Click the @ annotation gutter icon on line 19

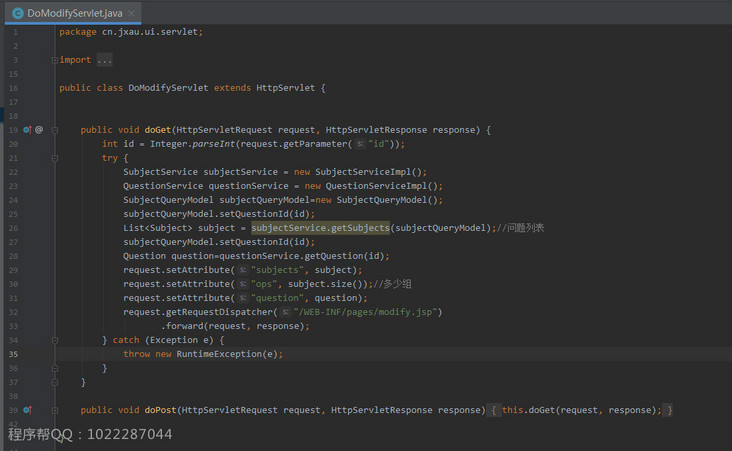pyautogui.click(x=39, y=130)
